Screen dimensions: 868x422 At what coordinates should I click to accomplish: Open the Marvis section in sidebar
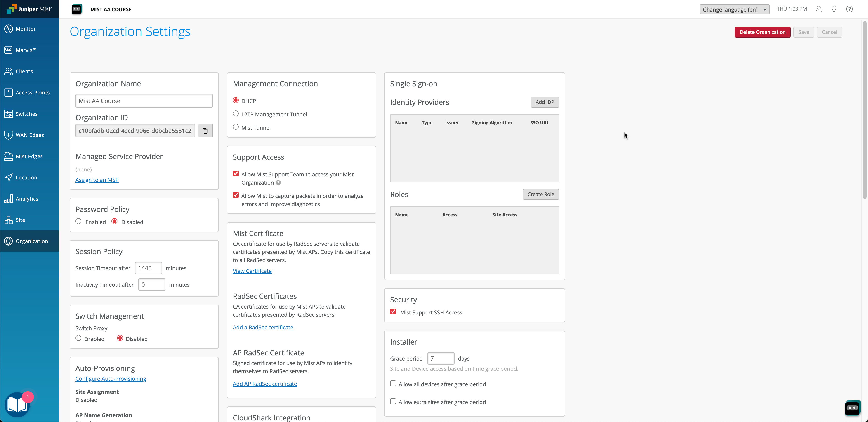point(26,50)
